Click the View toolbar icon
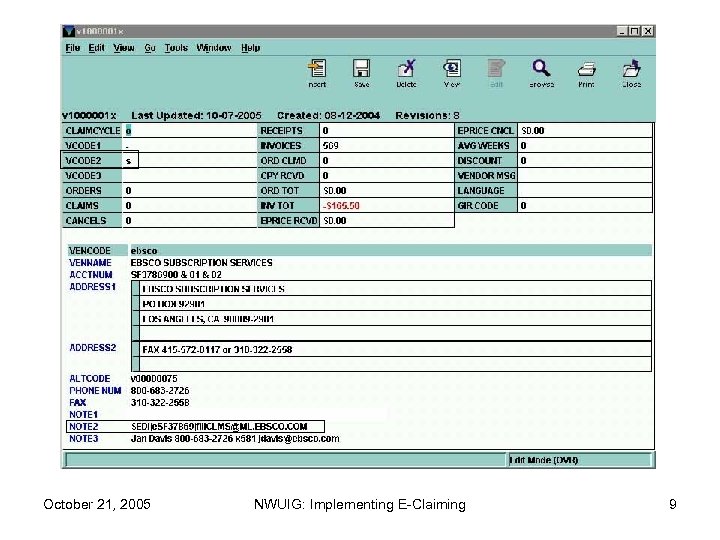Image resolution: width=720 pixels, height=540 pixels. [x=452, y=68]
